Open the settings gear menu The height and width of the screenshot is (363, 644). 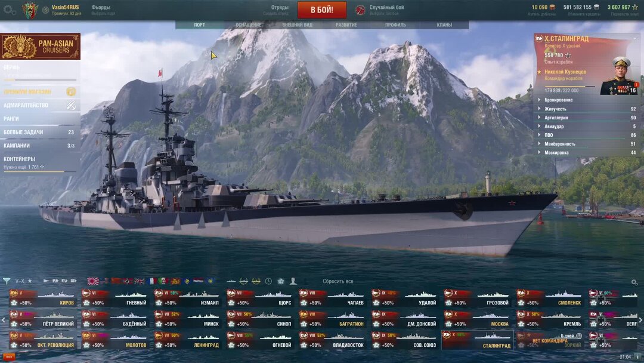click(x=10, y=10)
